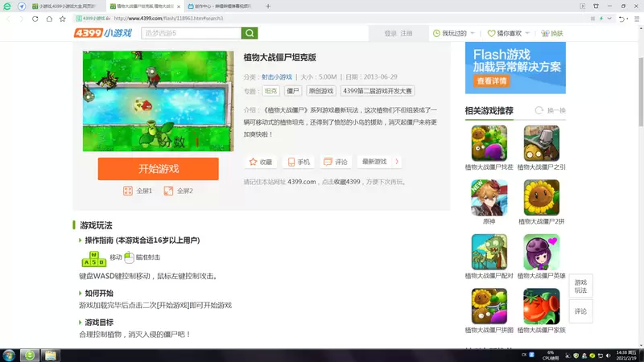Viewport: 644px width, 362px height.
Task: Click the 原创游戏 tag
Action: click(321, 91)
